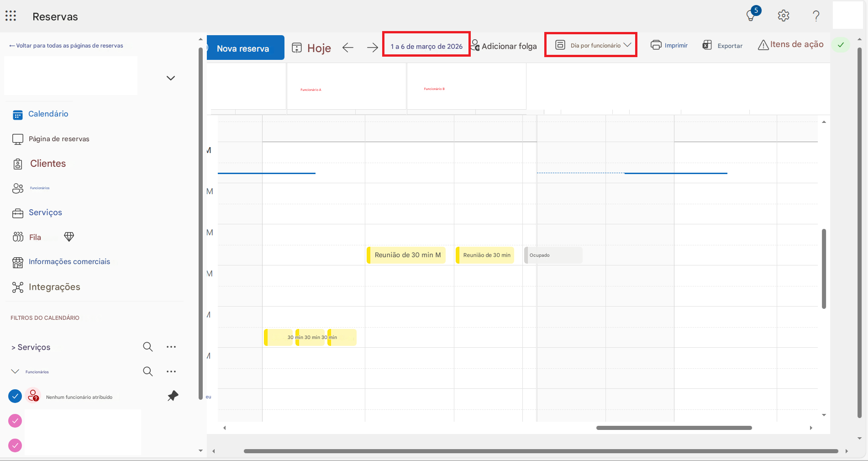
Task: Click the Clientes clipboard icon
Action: pos(18,164)
